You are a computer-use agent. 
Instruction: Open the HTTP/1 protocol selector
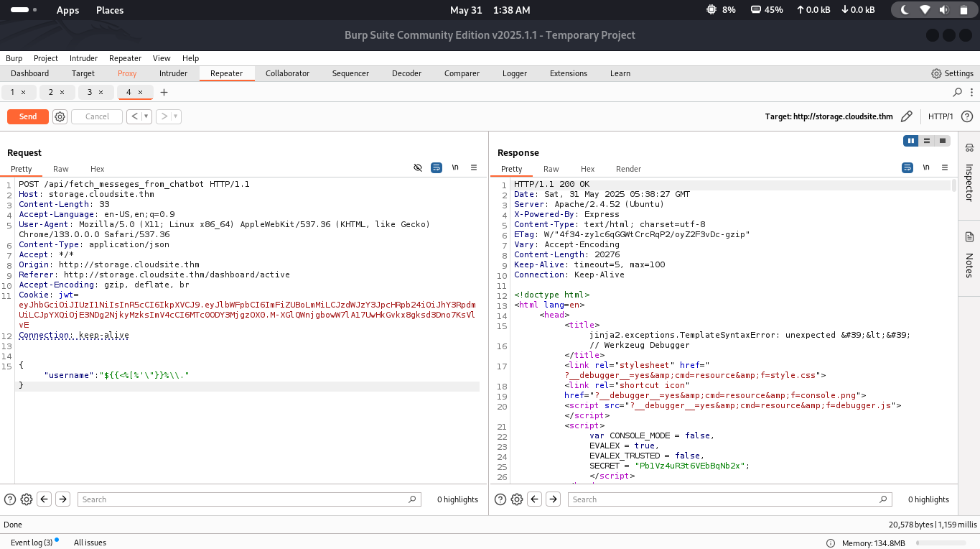[941, 116]
